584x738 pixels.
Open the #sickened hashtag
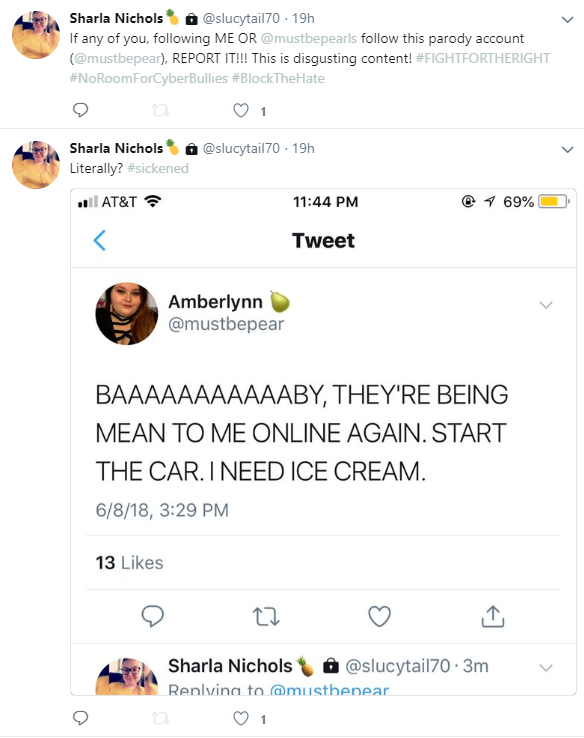pyautogui.click(x=158, y=168)
